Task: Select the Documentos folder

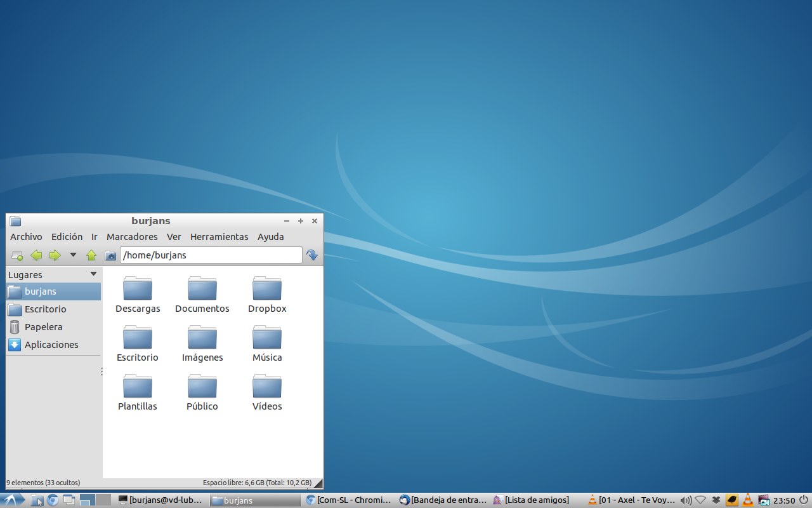Action: tap(202, 295)
